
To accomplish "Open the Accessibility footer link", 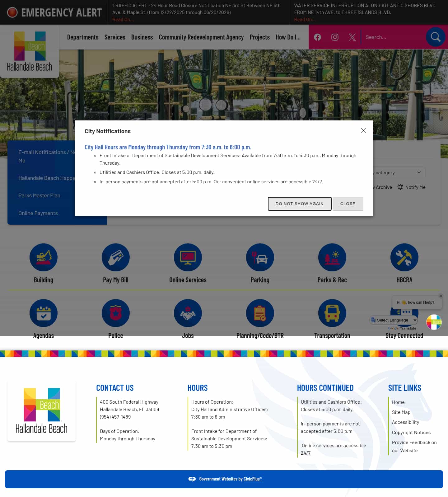I will click(x=405, y=422).
